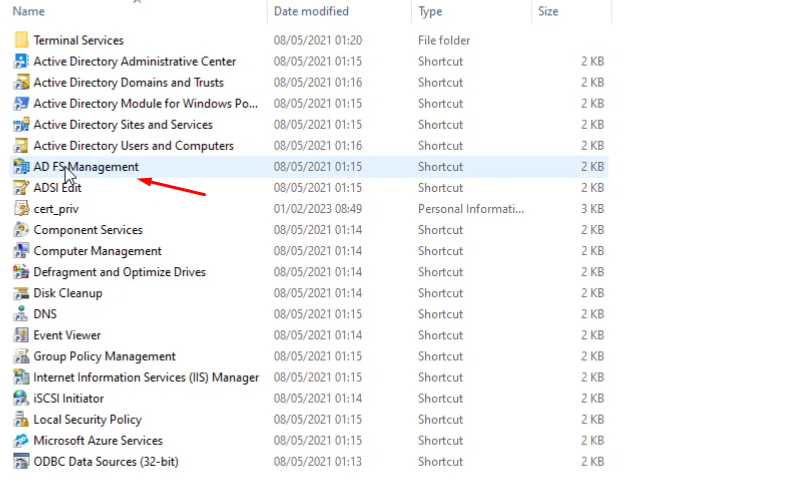Select the Terminal Services file name

point(79,40)
